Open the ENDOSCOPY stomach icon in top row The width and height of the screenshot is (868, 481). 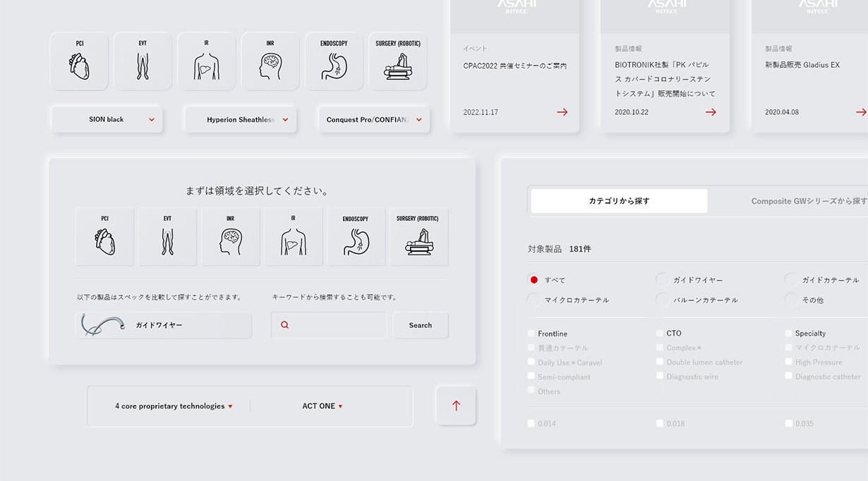pyautogui.click(x=334, y=61)
